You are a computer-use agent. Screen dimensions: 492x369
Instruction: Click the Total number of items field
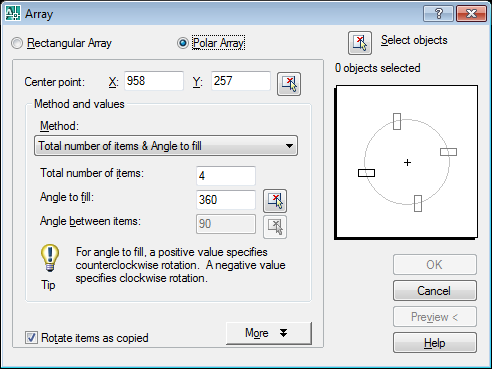pyautogui.click(x=226, y=176)
